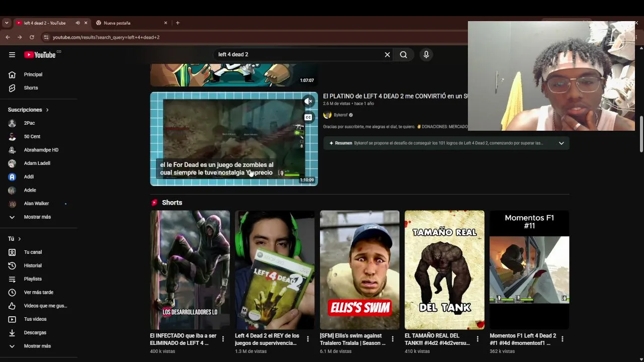Start voice search with microphone

[426, 55]
